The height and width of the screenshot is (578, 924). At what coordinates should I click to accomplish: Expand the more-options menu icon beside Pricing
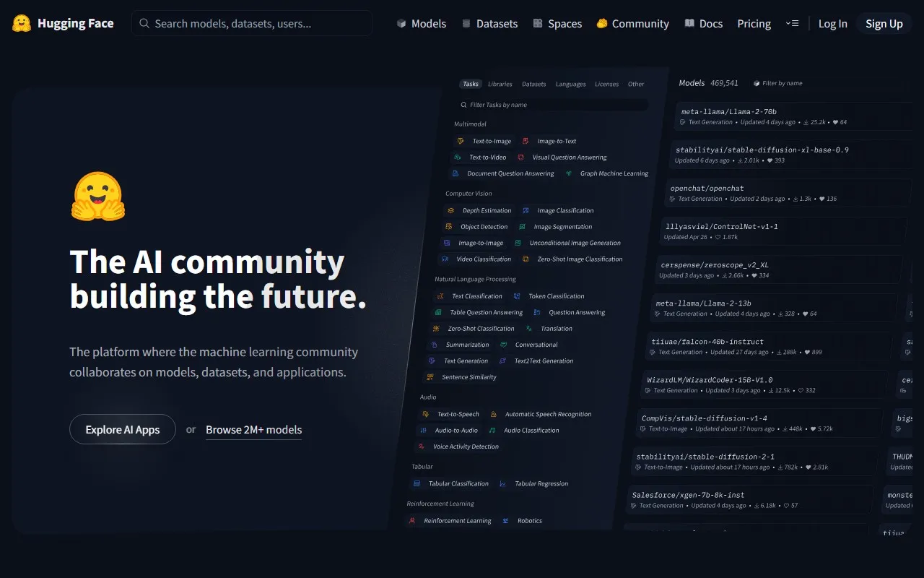(x=792, y=24)
